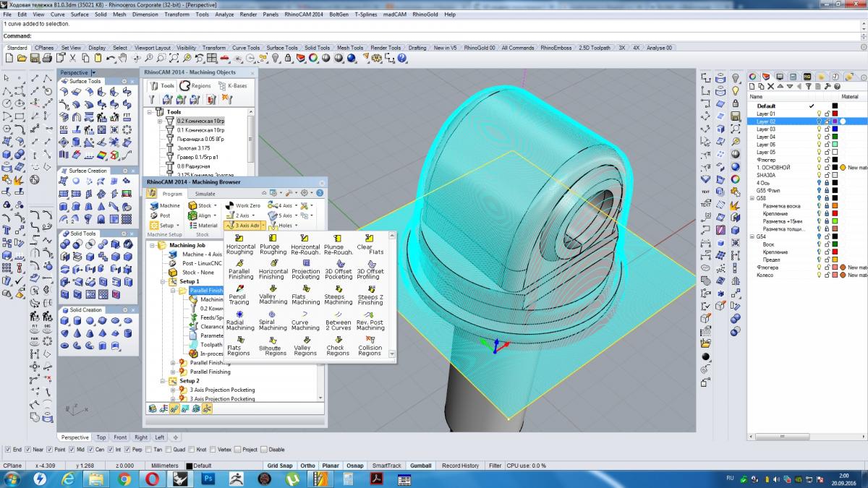The image size is (868, 488).
Task: Open Google Chrome from the taskbar
Action: click(124, 479)
